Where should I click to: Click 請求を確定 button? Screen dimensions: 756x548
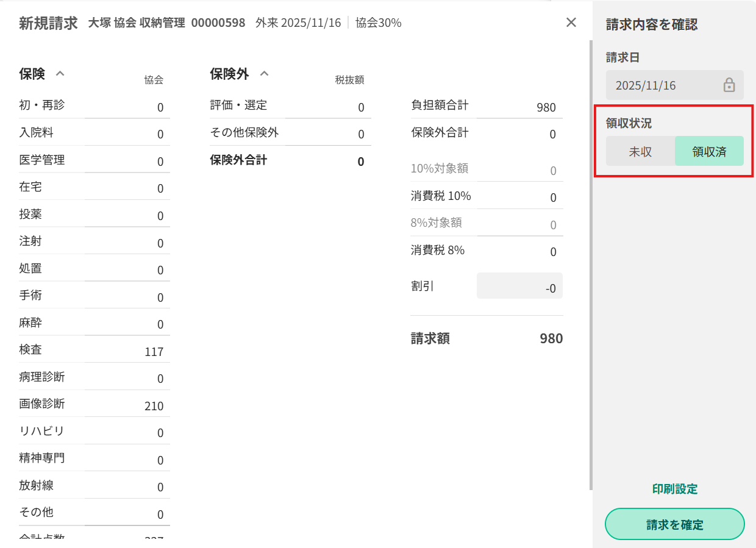tap(674, 524)
